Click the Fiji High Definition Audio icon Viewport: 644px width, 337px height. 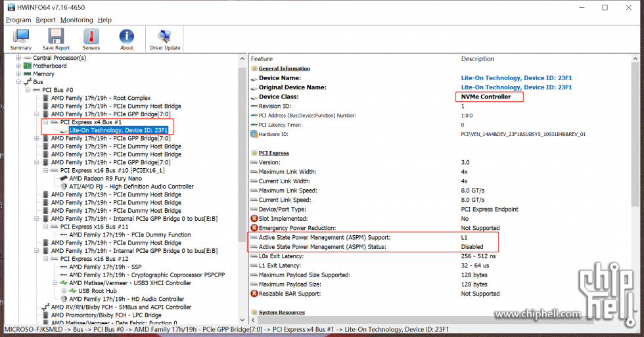(64, 187)
